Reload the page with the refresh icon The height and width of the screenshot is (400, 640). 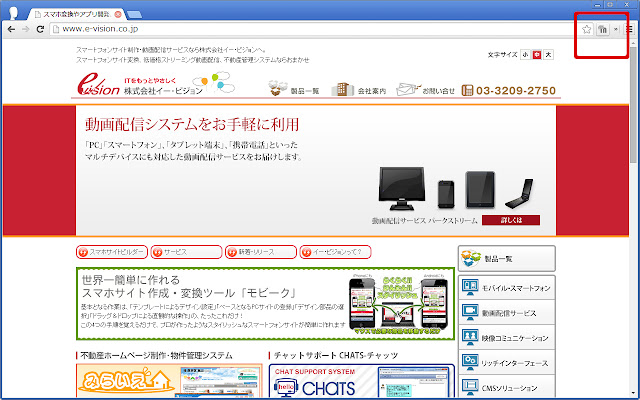point(40,29)
